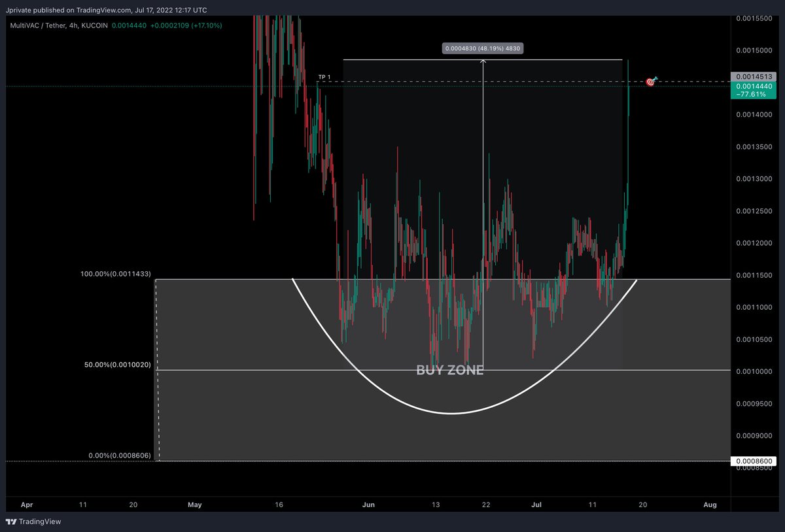Click the '22' date label in June

pos(485,505)
